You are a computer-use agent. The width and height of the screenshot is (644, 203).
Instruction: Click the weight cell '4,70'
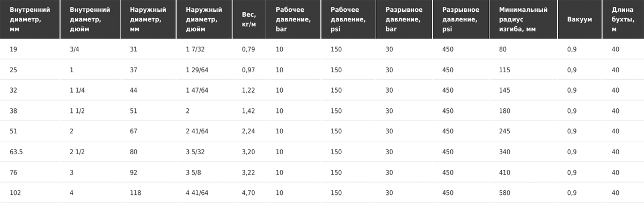[x=248, y=193]
